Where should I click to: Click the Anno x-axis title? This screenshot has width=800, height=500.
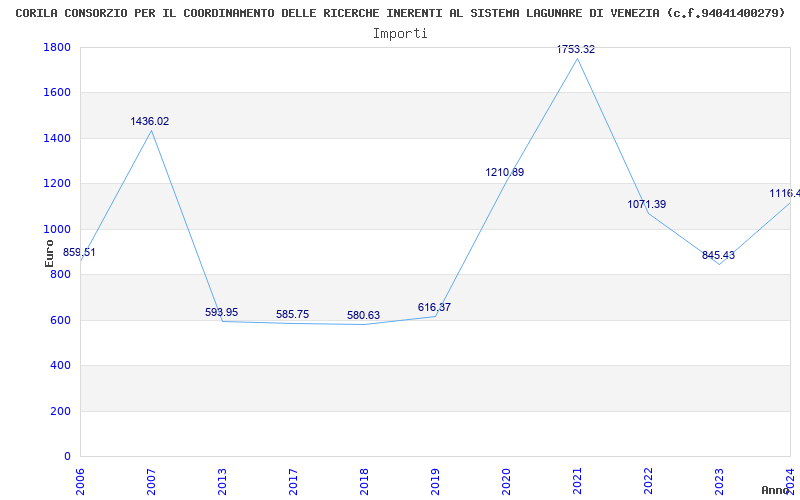[x=775, y=490]
